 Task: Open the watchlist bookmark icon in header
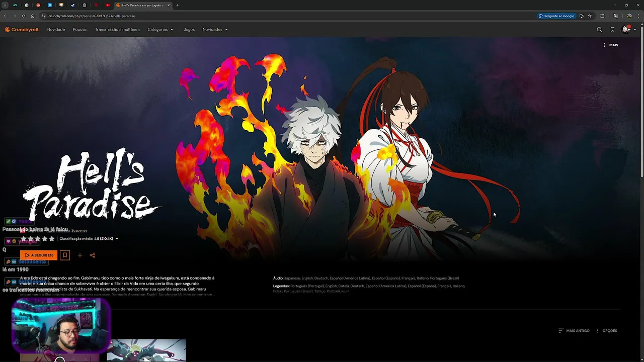pyautogui.click(x=612, y=30)
